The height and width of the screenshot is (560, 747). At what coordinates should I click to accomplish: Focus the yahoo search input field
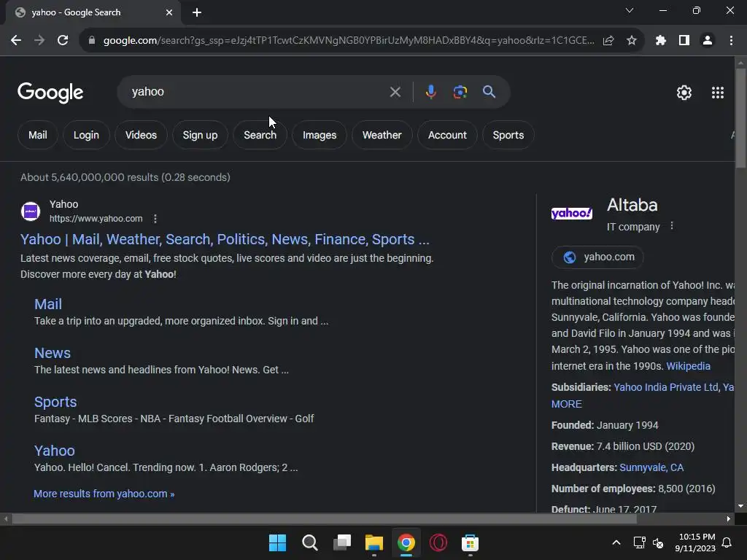pyautogui.click(x=258, y=92)
